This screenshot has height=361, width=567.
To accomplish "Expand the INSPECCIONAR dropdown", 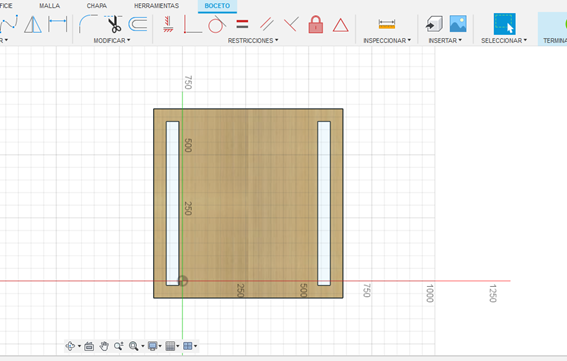I will [387, 41].
